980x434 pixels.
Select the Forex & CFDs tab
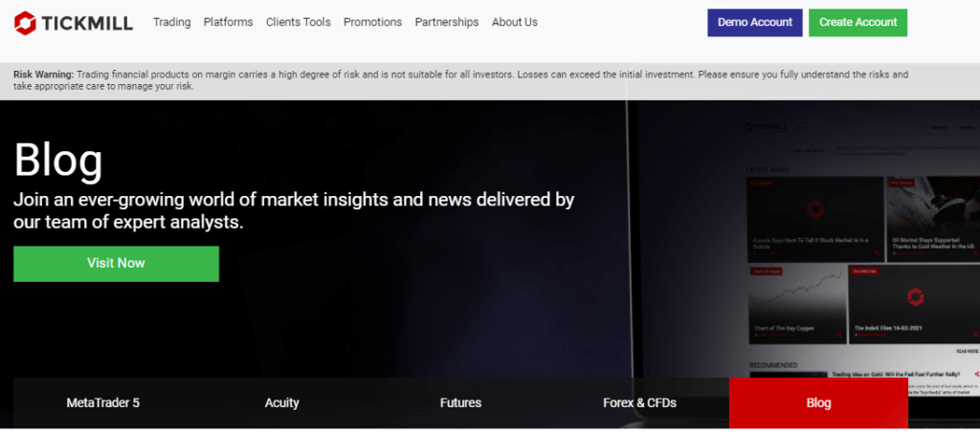click(x=639, y=402)
